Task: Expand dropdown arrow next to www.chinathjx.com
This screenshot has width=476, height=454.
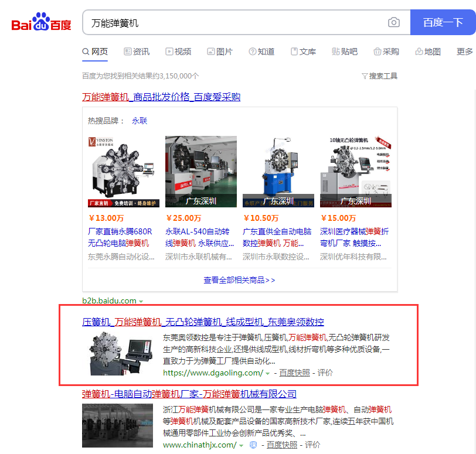Action: [x=242, y=445]
